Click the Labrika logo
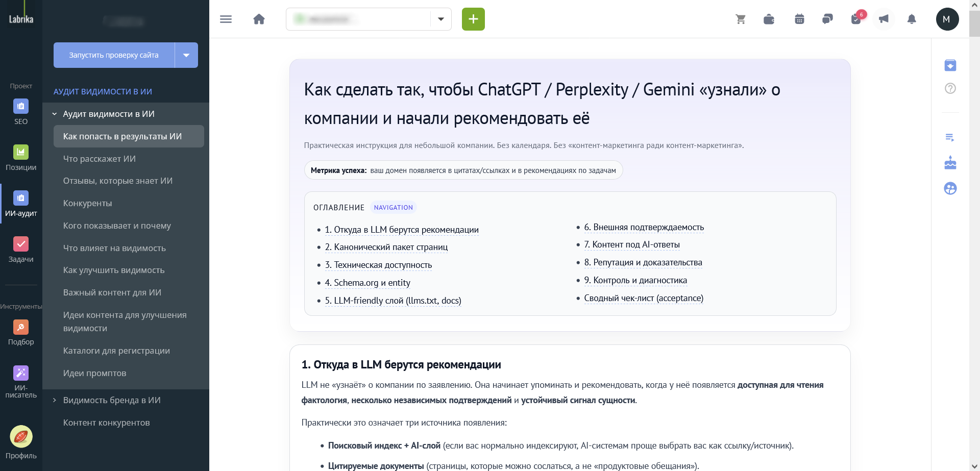 click(21, 19)
